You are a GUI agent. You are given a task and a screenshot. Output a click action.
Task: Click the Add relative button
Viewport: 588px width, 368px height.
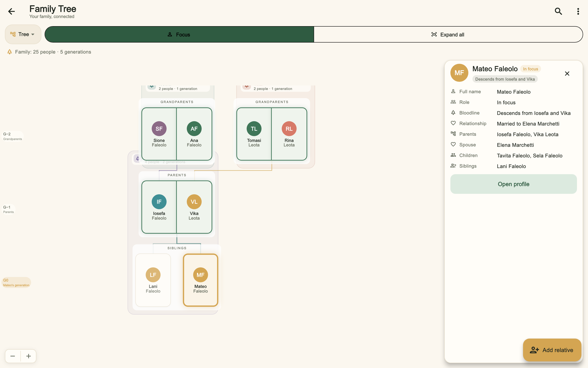(x=552, y=350)
